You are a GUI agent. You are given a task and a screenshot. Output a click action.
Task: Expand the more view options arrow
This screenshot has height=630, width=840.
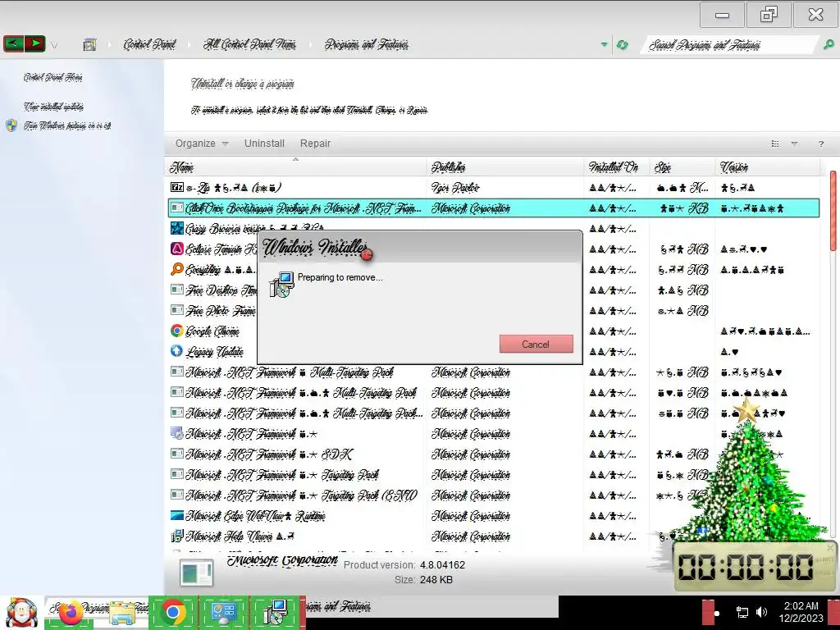coord(794,144)
